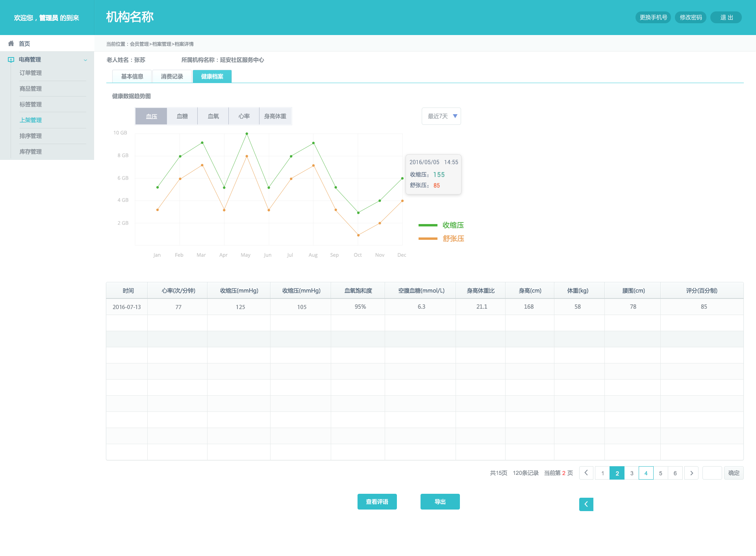756x556 pixels.
Task: Select the 血压 chart tab
Action: pos(151,116)
